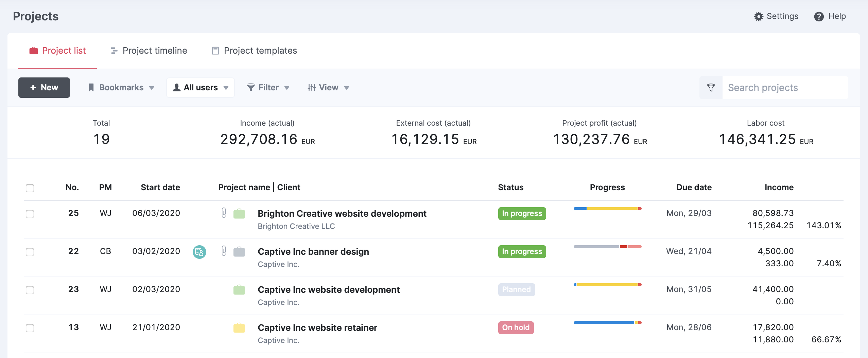Click the Project timeline icon
This screenshot has width=868, height=358.
(x=114, y=51)
